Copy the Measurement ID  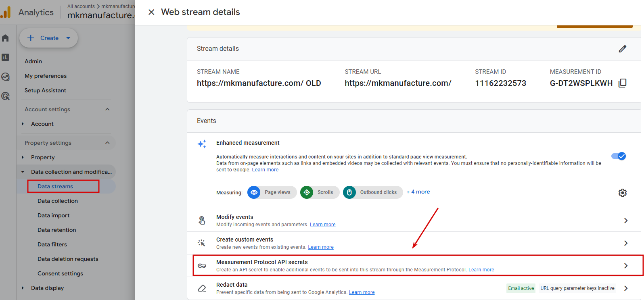click(x=623, y=83)
